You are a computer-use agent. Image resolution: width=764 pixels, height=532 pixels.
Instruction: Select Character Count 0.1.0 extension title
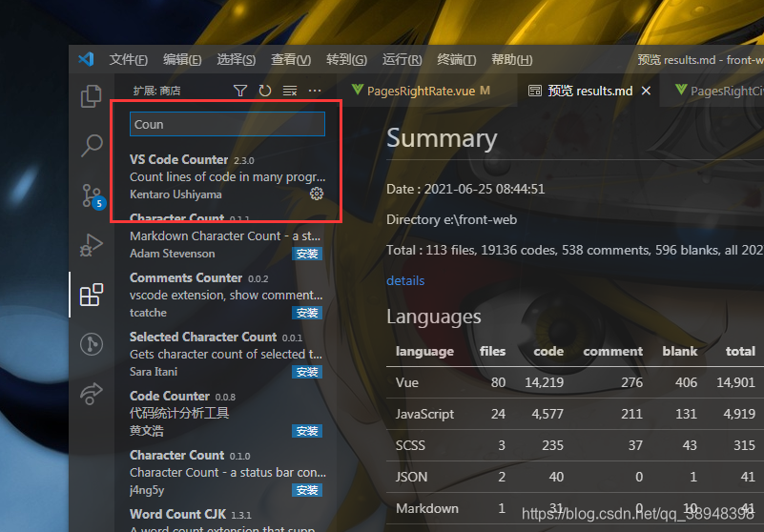click(176, 455)
